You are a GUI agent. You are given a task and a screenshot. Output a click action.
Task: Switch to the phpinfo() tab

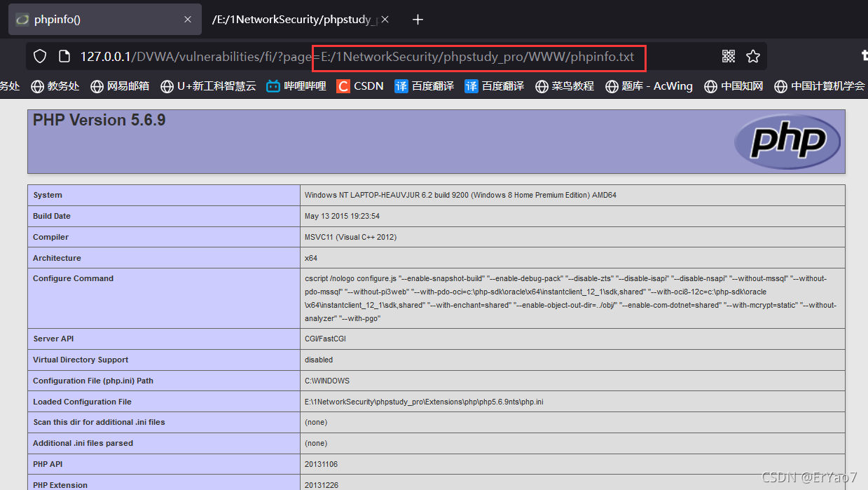point(105,20)
